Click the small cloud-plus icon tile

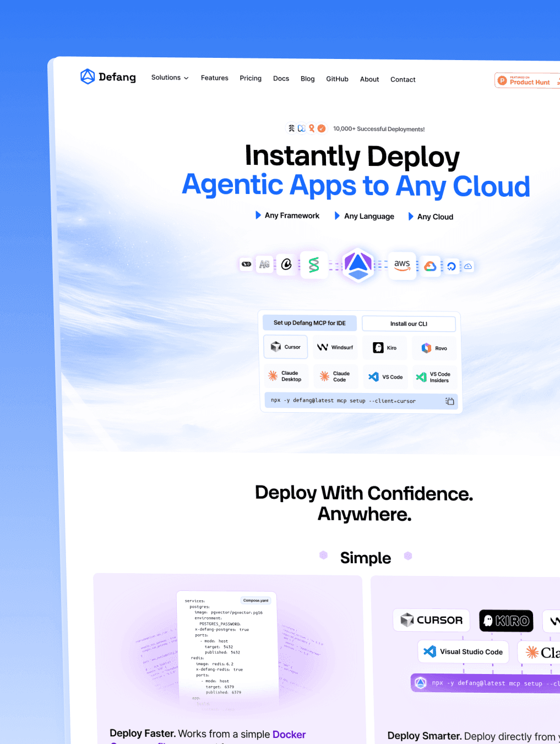pos(468,267)
